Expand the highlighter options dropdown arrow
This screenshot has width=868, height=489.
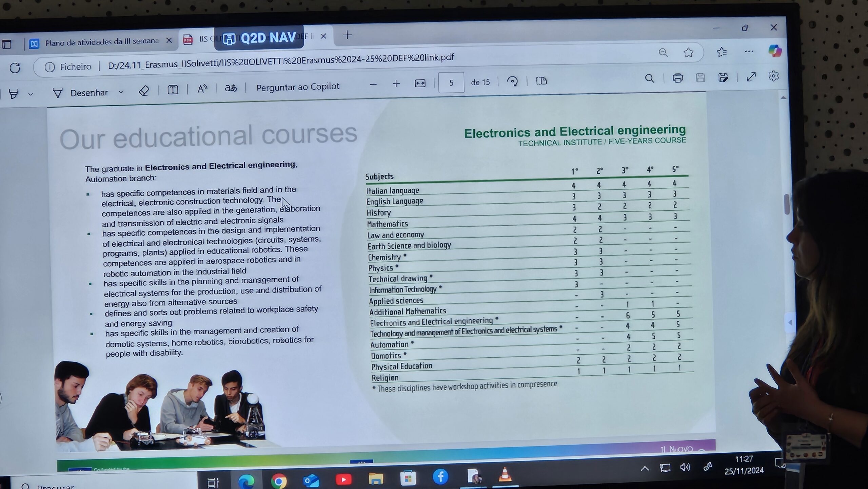[x=31, y=94]
